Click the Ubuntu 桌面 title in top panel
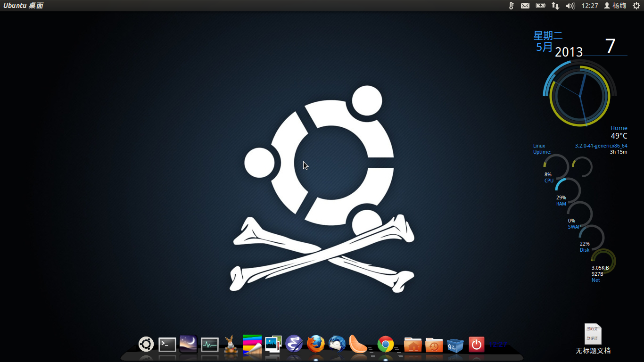The width and height of the screenshot is (644, 362). click(x=24, y=6)
